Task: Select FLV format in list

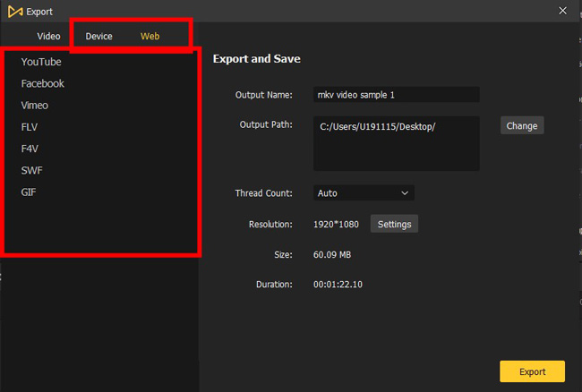Action: (x=30, y=127)
